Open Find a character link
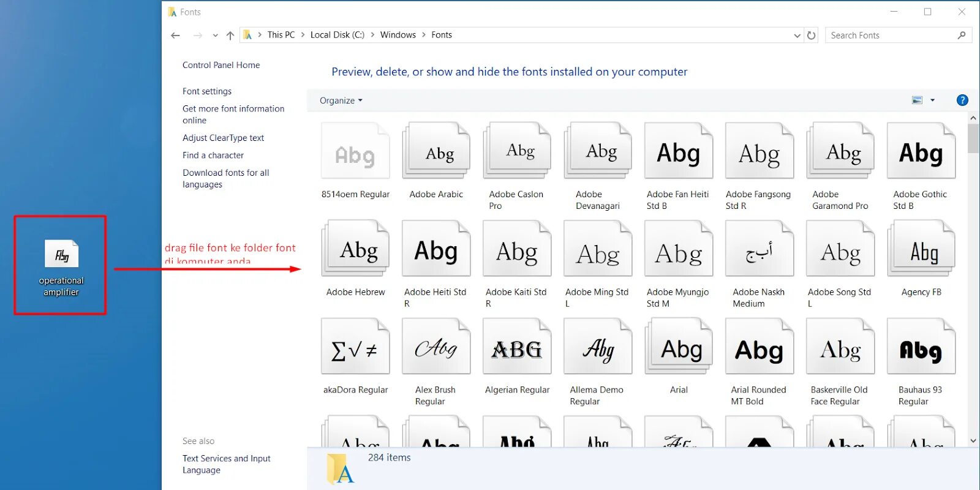This screenshot has width=980, height=490. click(213, 156)
